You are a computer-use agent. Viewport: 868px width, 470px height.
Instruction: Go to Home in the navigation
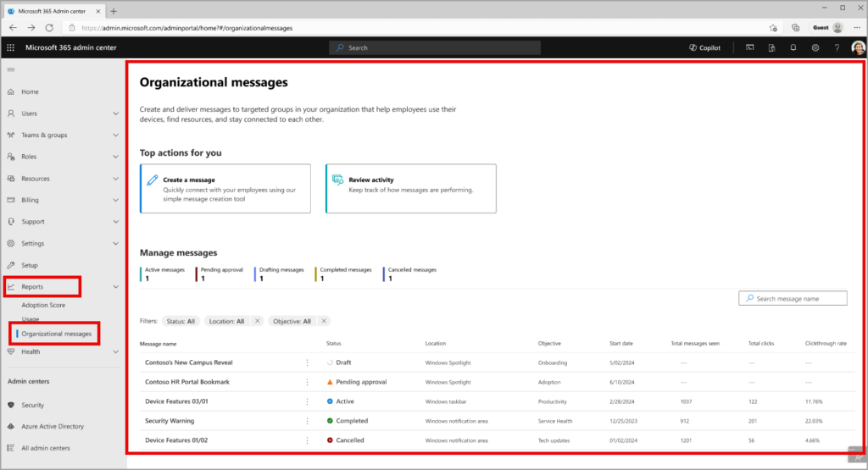[30, 91]
